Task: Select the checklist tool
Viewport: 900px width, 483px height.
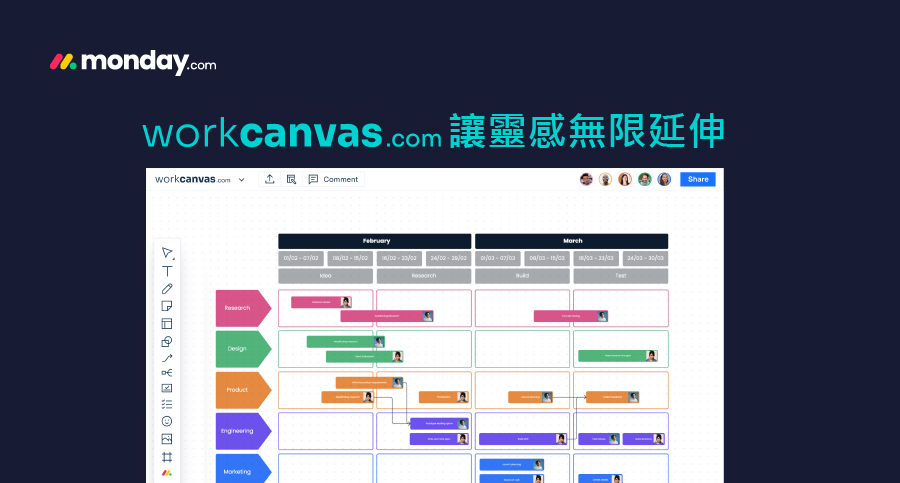Action: point(167,404)
